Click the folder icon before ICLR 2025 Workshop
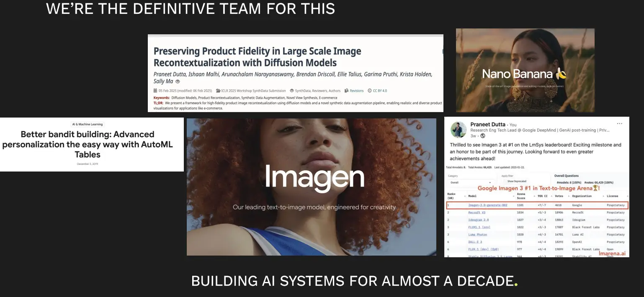Image resolution: width=644 pixels, height=297 pixels. click(x=218, y=91)
